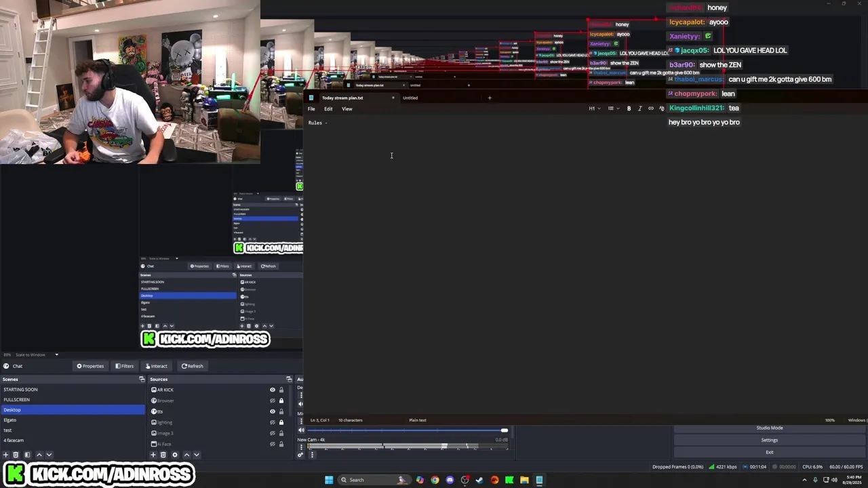
Task: Open Notepad from the taskbar
Action: click(x=539, y=480)
